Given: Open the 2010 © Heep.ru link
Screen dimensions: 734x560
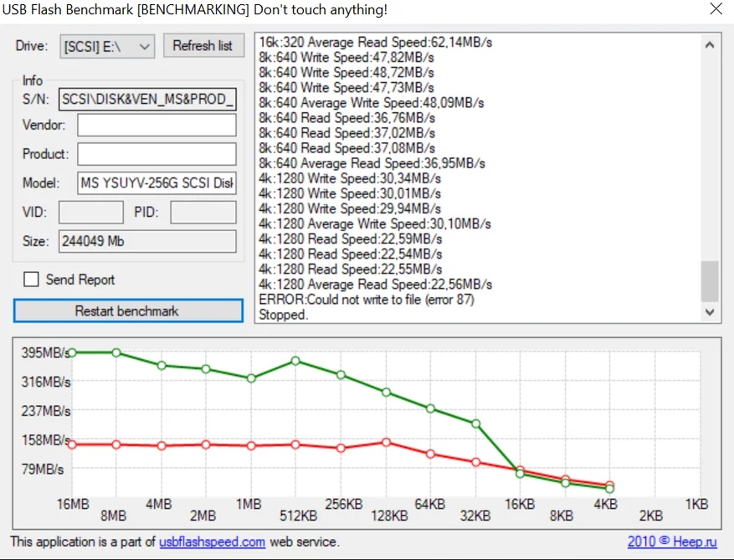Looking at the screenshot, I should point(672,542).
